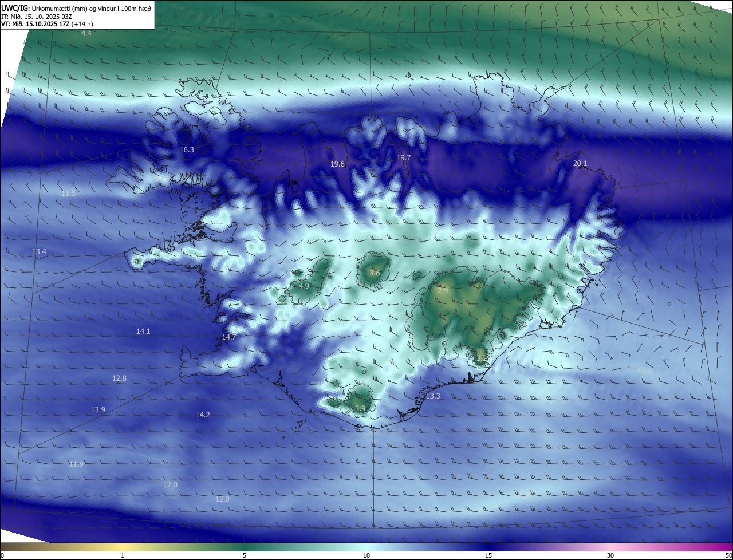Click the 13.3 value on south coast
The height and width of the screenshot is (560, 733).
(433, 396)
